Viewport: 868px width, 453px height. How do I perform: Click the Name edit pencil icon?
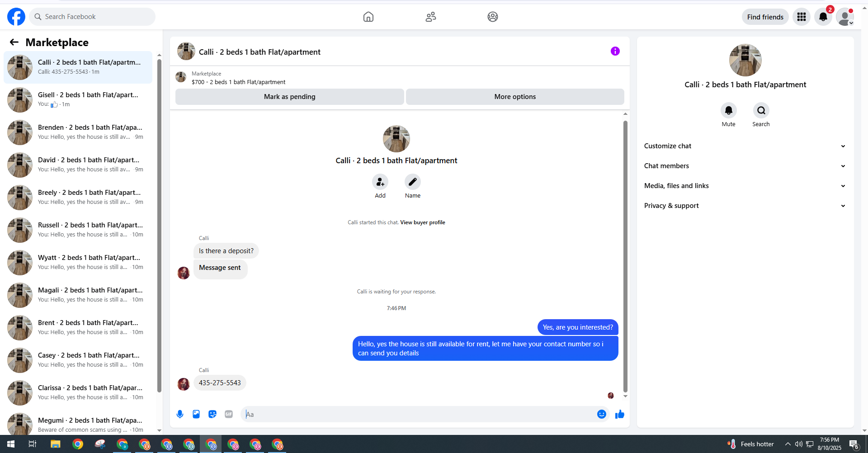413,182
